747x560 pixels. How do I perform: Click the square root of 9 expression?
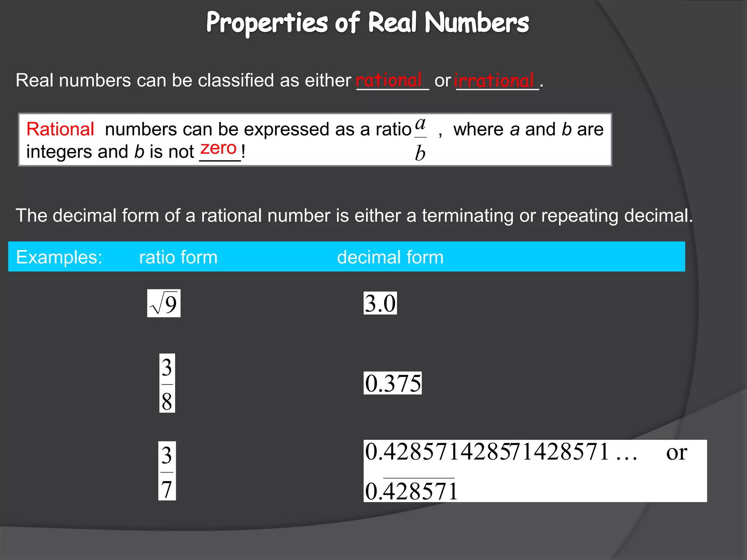tap(164, 303)
